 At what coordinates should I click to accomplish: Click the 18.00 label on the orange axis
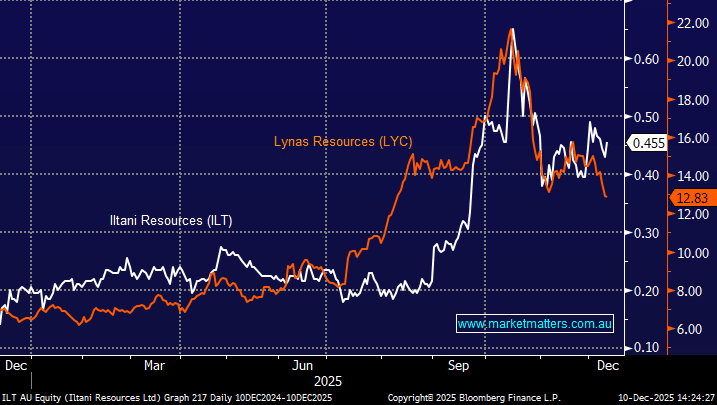pyautogui.click(x=693, y=99)
